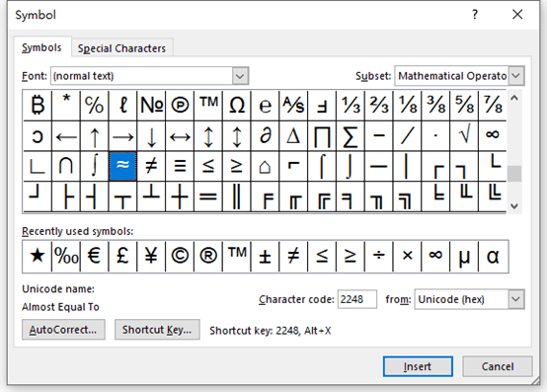The width and height of the screenshot is (547, 392).
Task: Select the intersection ∩ symbol
Action: pos(66,166)
